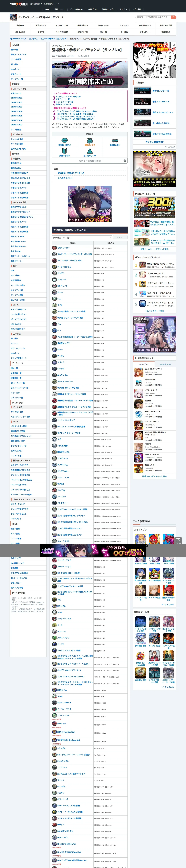This screenshot has height=868, width=186.
Task: Open CHAPTER01 in left sidebar
Action: tap(17, 98)
